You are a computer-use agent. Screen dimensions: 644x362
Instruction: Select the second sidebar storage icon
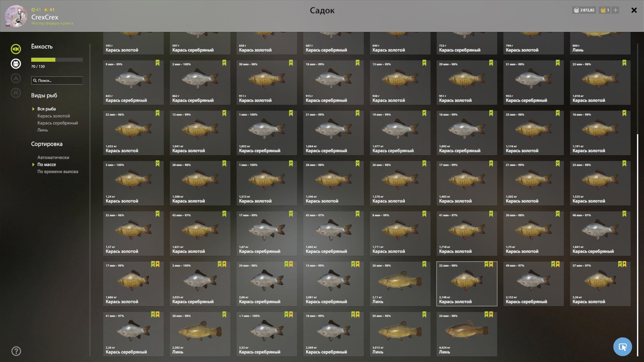point(16,64)
